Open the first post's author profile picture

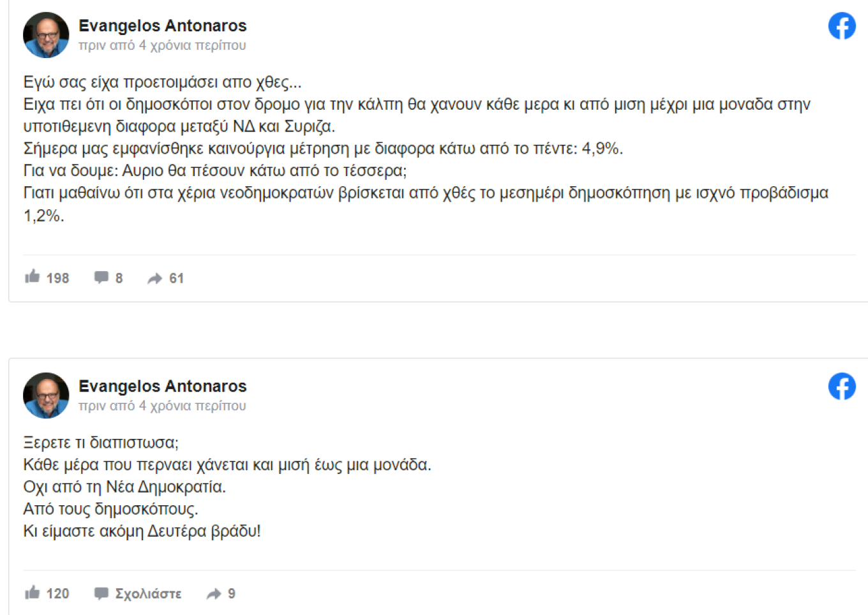coord(46,35)
